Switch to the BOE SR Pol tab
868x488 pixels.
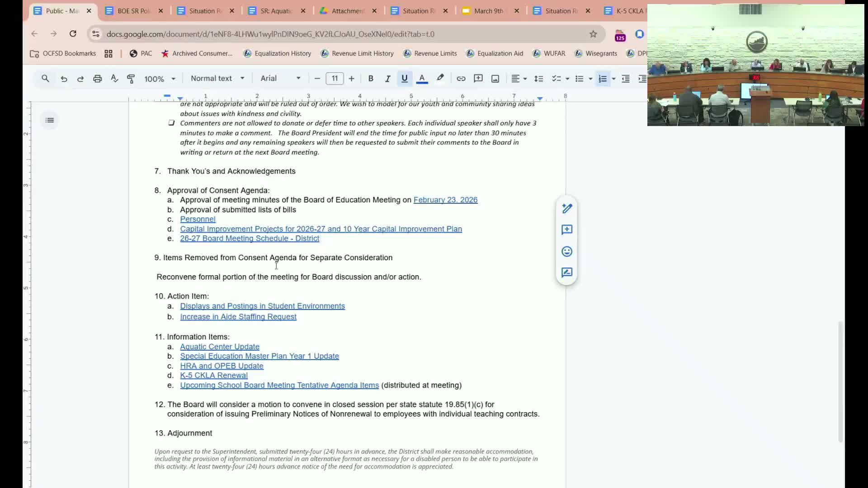[133, 11]
